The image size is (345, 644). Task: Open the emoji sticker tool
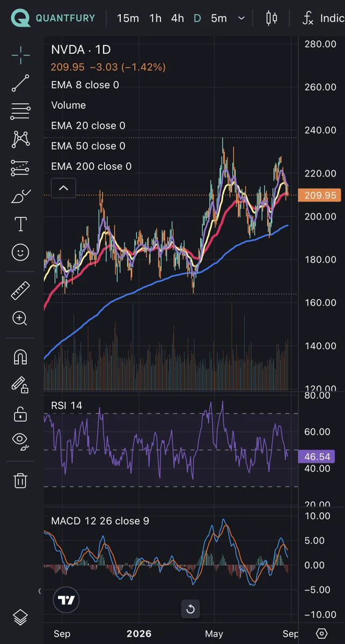click(x=20, y=252)
